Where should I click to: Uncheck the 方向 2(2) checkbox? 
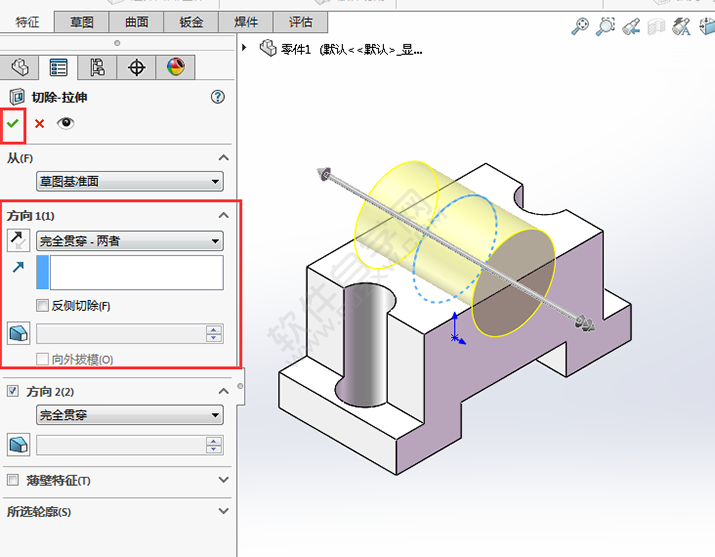coord(13,391)
